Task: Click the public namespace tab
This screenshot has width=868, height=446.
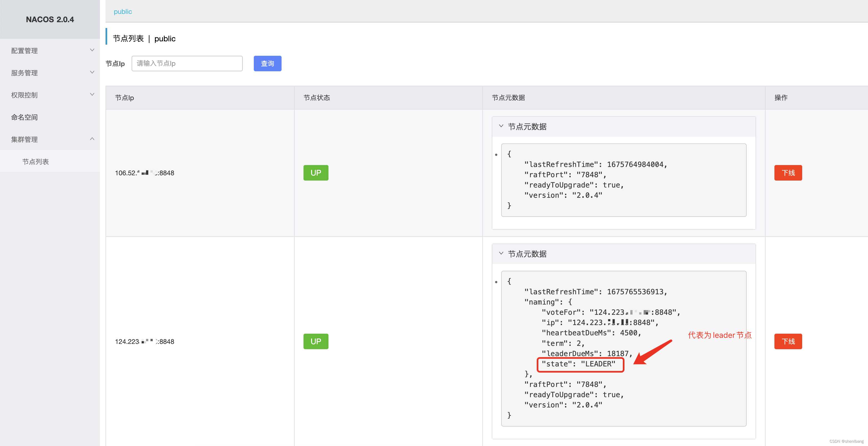Action: (x=123, y=11)
